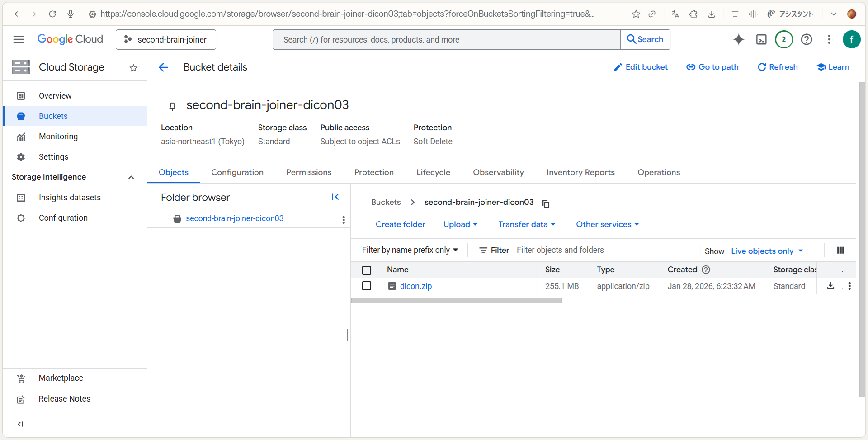Open Live objects only dropdown
868x440 pixels.
767,251
